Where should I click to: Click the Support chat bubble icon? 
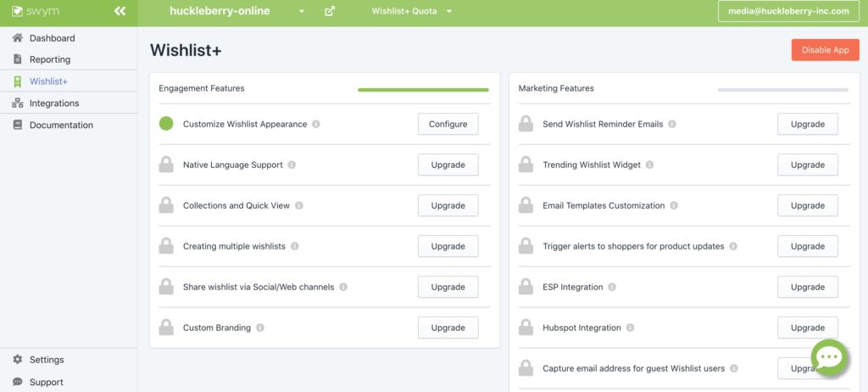18,382
